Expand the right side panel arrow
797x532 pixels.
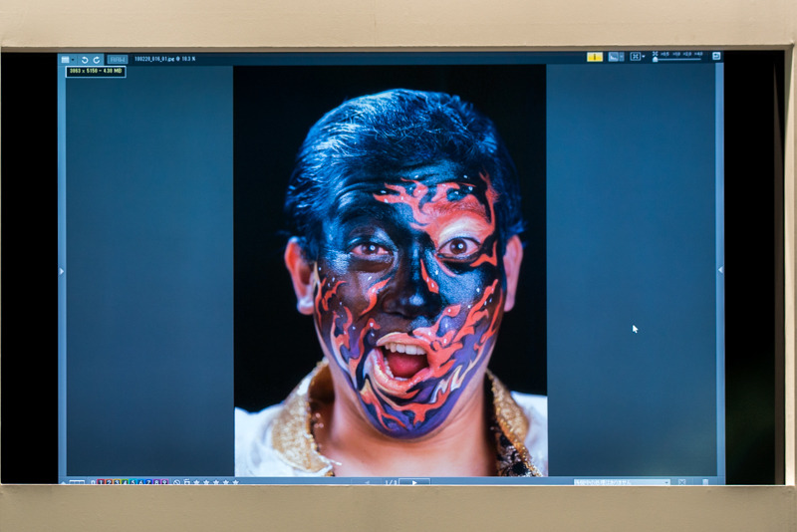[x=720, y=270]
